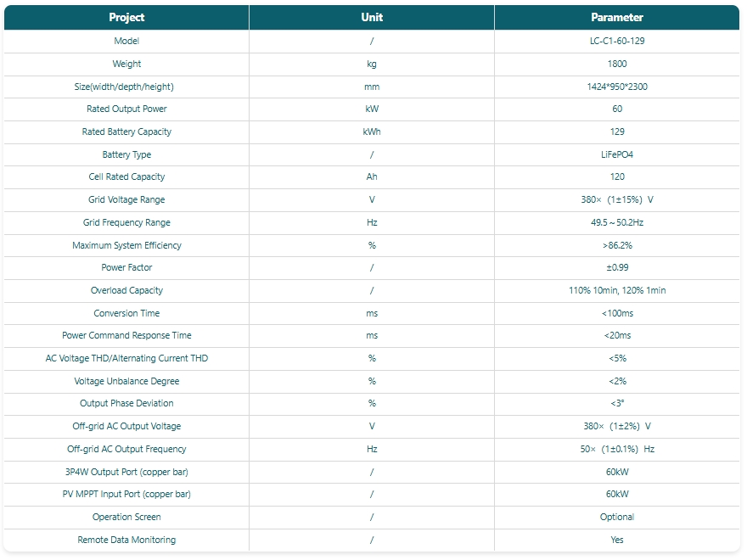Click the LiFePO4 battery type value
Viewport: 747px width, 560px height.
[617, 154]
